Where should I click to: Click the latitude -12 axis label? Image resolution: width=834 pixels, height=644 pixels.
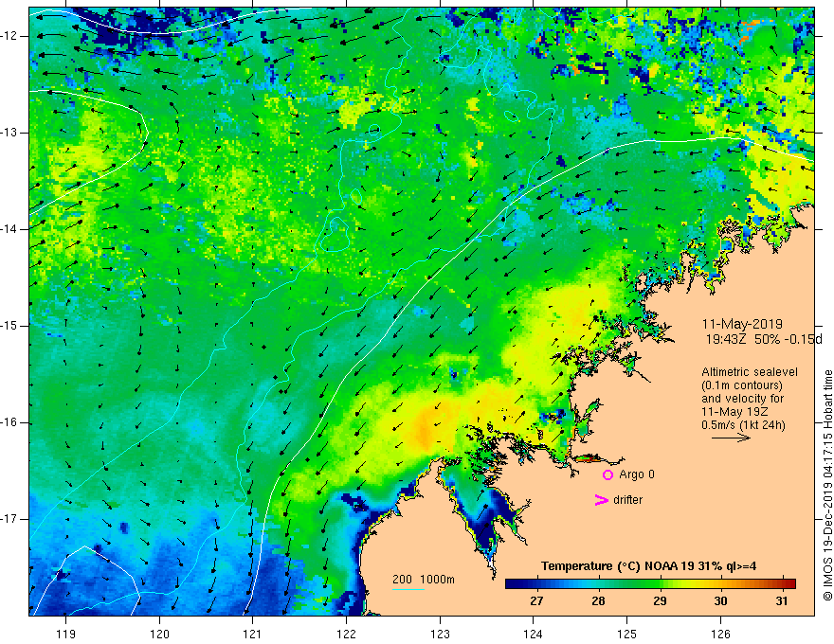pos(9,36)
